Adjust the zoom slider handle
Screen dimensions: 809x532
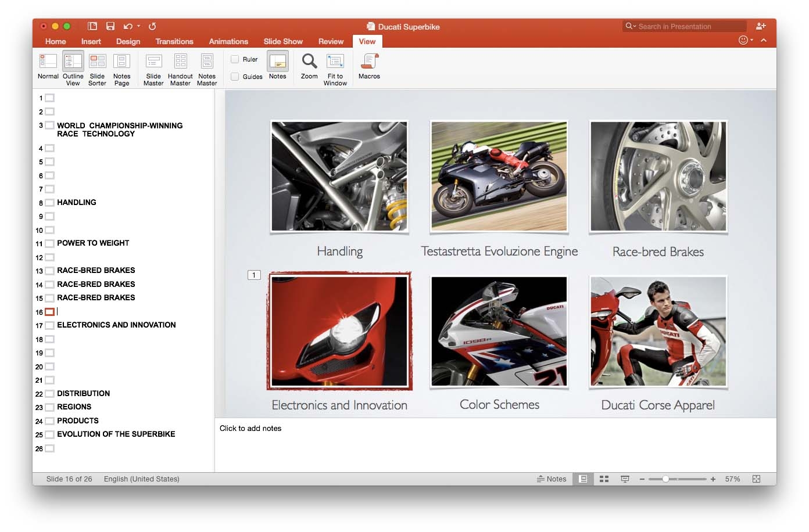pos(665,479)
